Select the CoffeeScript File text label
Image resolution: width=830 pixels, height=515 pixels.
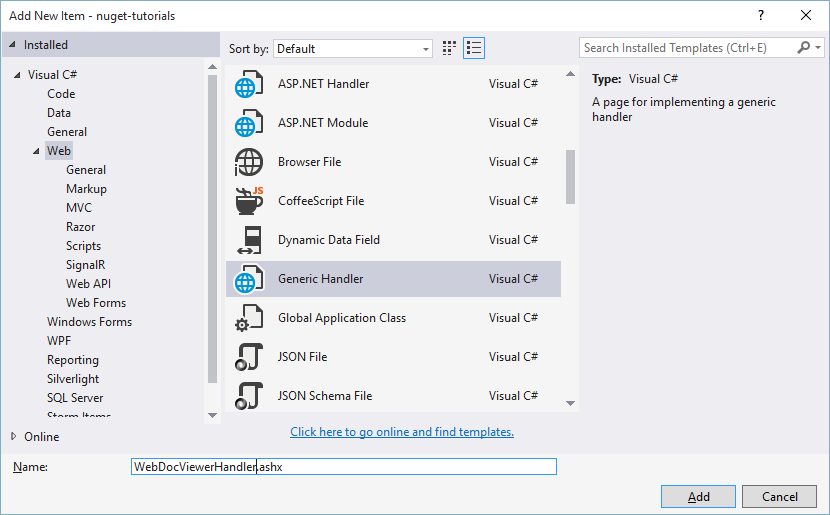(321, 201)
